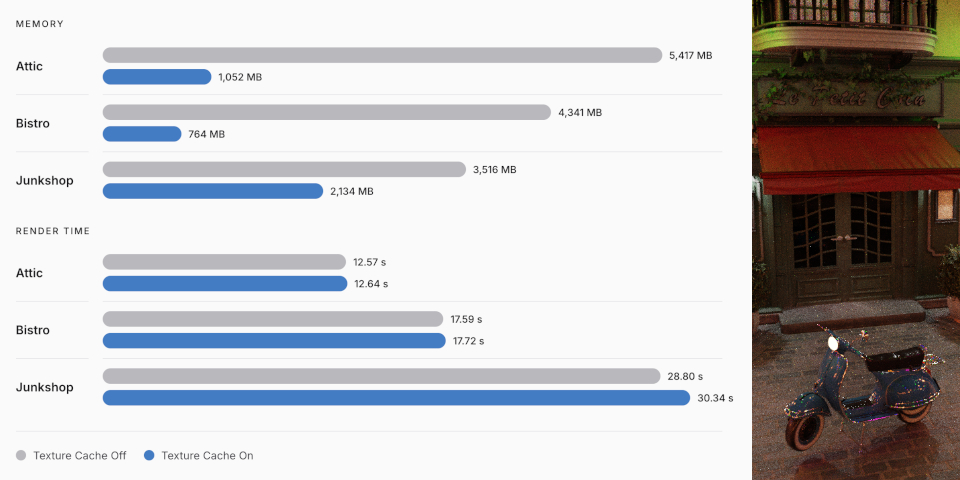Click the Junkshop 30.34 s blue bar
Image resolution: width=960 pixels, height=480 pixels.
click(396, 397)
